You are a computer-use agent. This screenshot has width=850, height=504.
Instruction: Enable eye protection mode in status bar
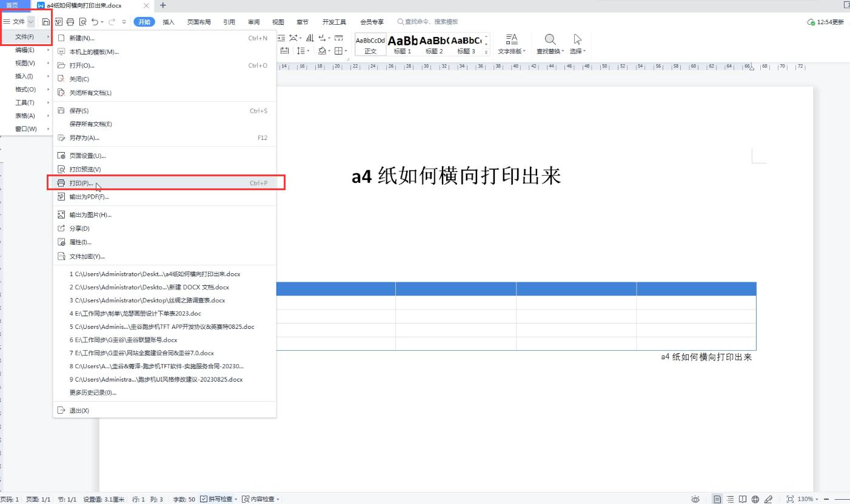695,499
